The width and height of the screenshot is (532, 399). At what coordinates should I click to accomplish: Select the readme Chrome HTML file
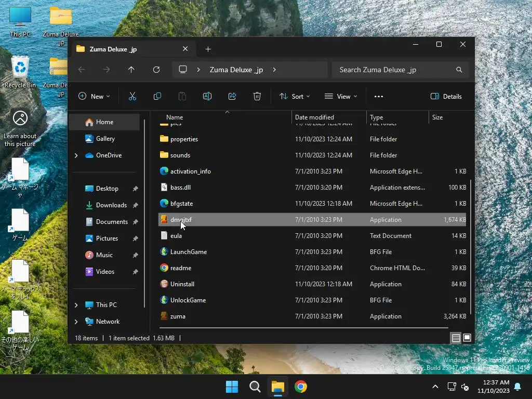(x=312, y=268)
